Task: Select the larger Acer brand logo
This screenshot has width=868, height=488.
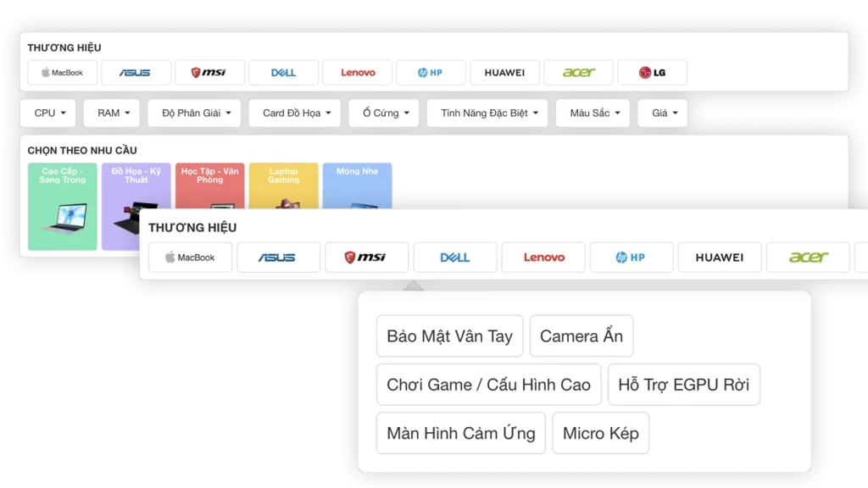Action: [x=808, y=258]
